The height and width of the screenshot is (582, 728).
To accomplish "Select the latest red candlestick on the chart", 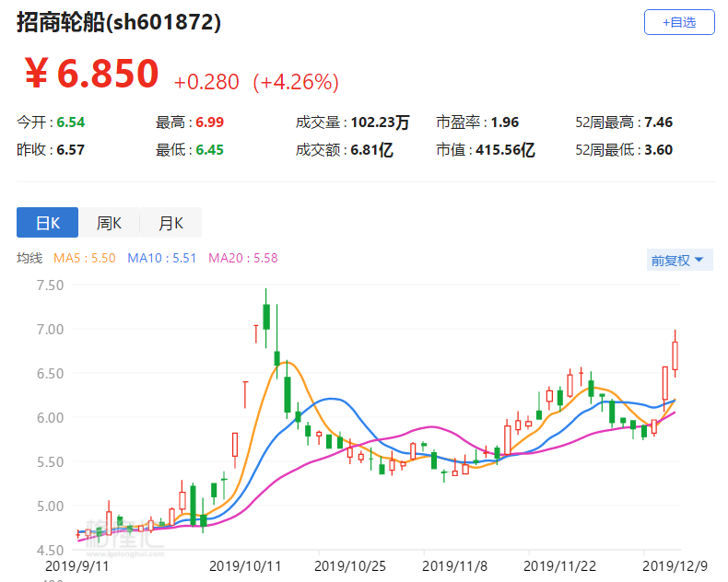I will [675, 355].
